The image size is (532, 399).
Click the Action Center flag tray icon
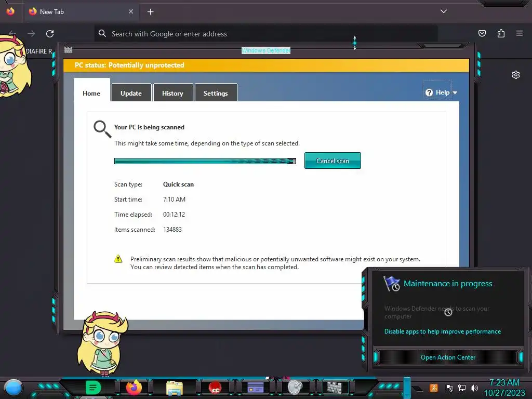[x=449, y=388]
